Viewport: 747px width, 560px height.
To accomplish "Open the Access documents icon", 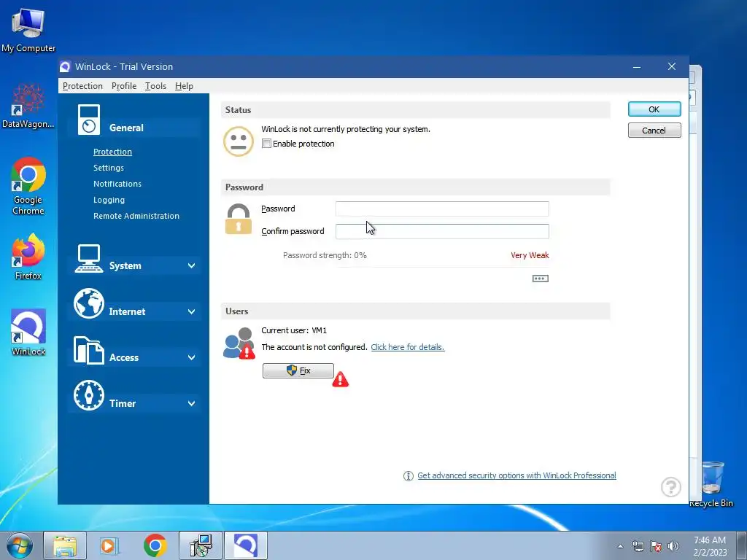I will coord(88,350).
